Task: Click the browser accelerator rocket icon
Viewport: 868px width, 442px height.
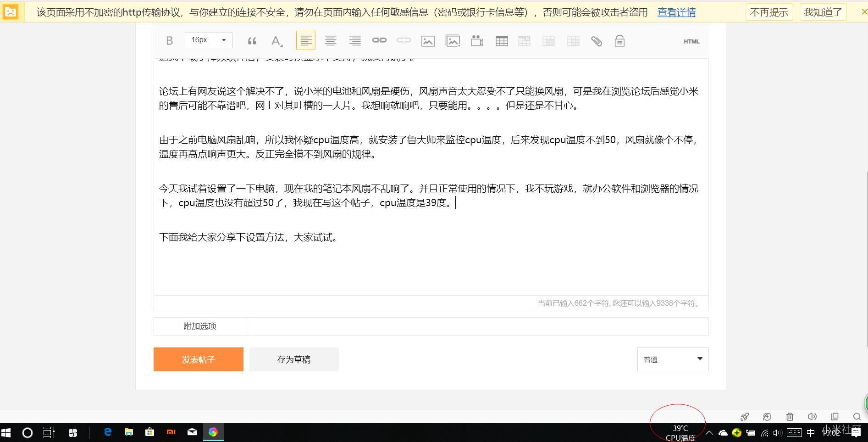Action: click(745, 417)
